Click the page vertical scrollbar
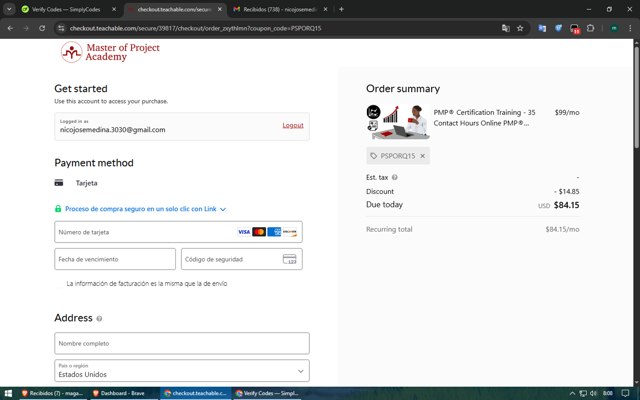Image resolution: width=640 pixels, height=400 pixels. (636, 96)
